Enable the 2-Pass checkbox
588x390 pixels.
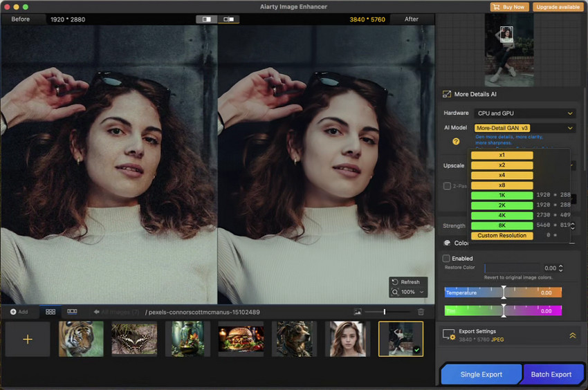[x=447, y=186]
